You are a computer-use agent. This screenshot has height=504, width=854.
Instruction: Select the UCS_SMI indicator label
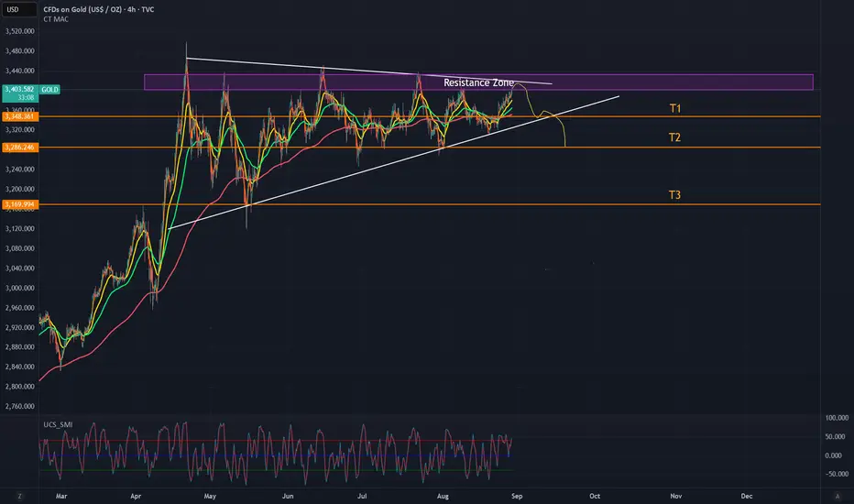[x=58, y=424]
